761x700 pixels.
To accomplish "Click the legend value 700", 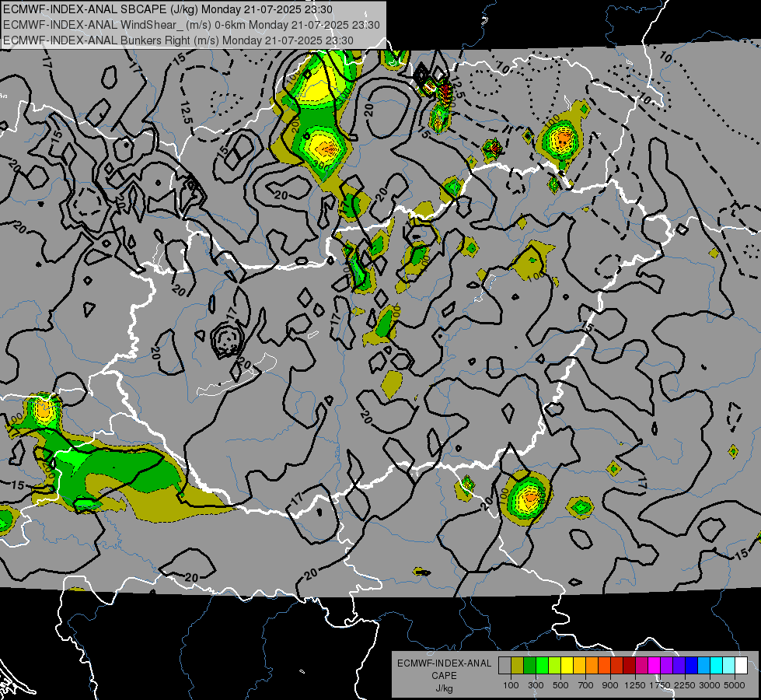I will point(586,685).
